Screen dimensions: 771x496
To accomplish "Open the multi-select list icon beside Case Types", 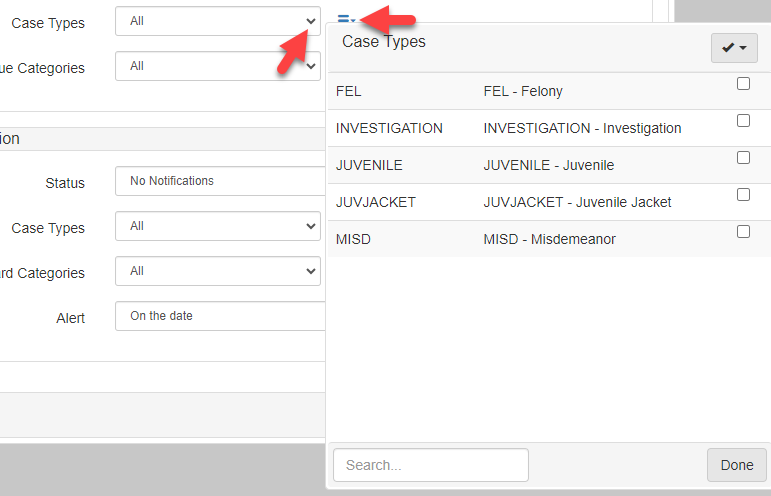I will (x=345, y=19).
